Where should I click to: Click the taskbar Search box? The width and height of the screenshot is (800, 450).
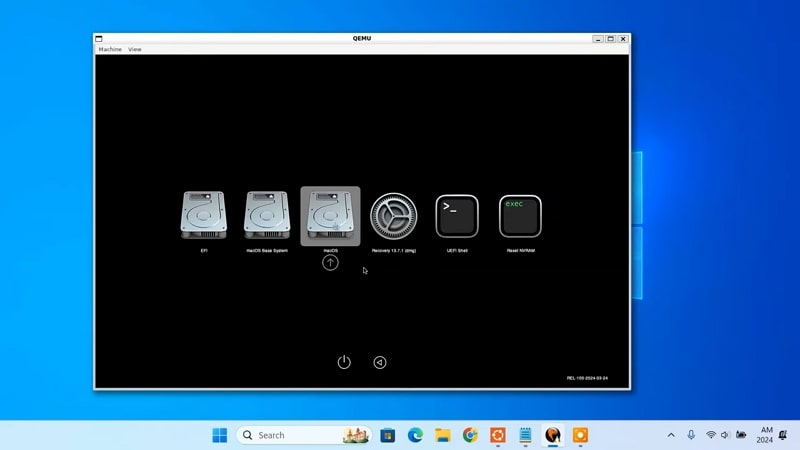click(304, 435)
